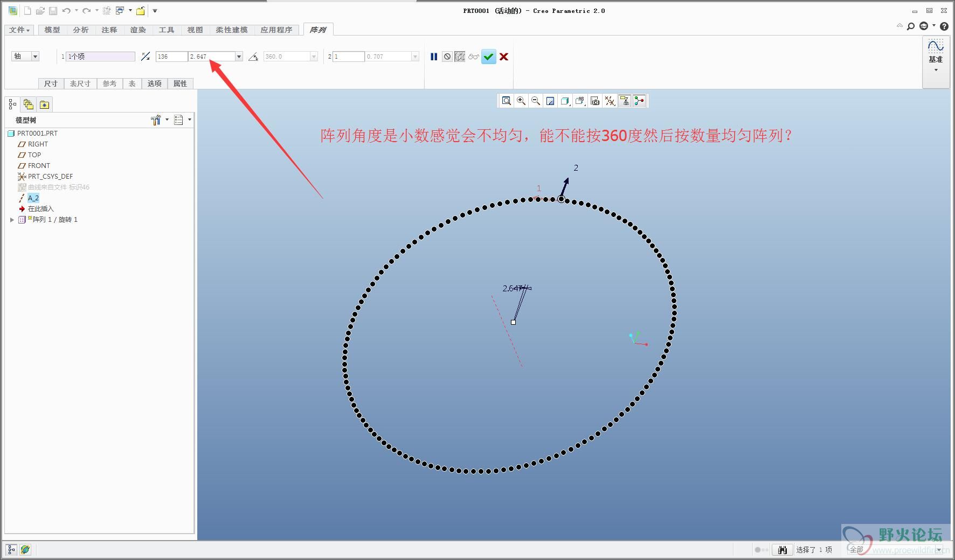The height and width of the screenshot is (560, 955).
Task: Click the close window yellow folder icon
Action: tap(140, 11)
